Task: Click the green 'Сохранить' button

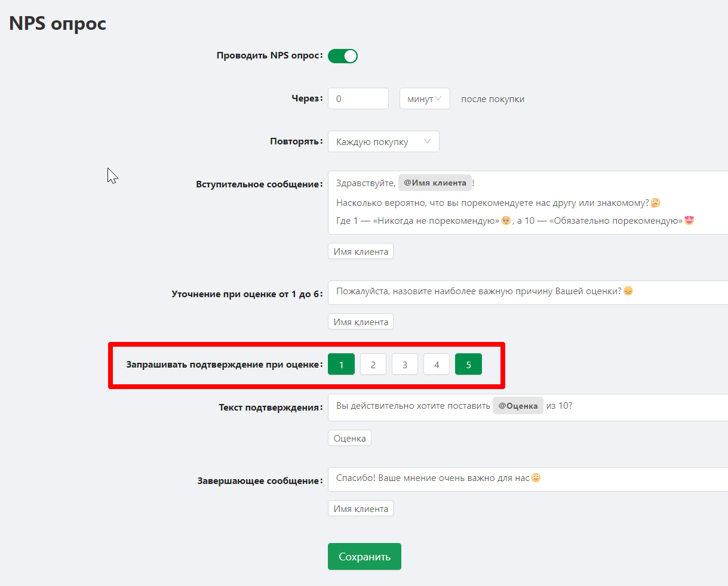Action: click(x=364, y=556)
